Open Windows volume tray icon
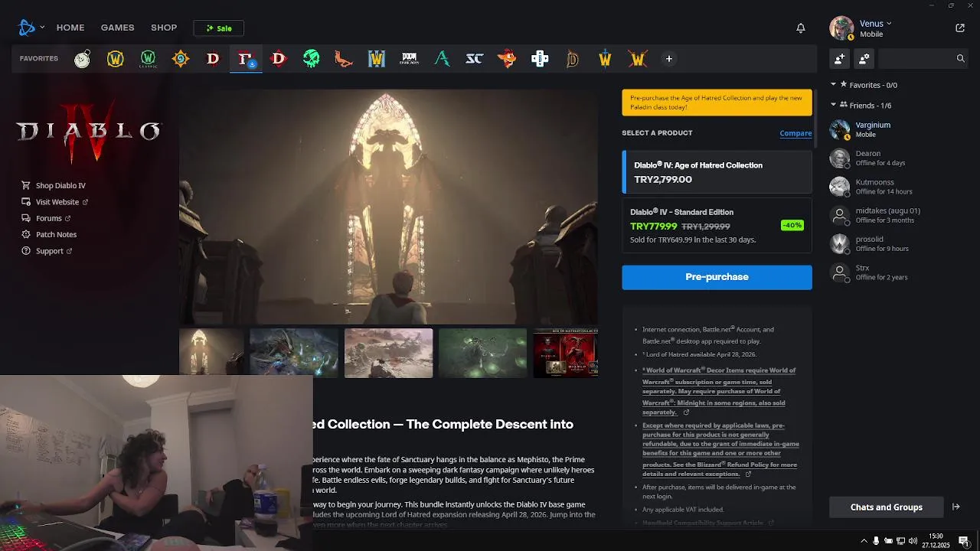 [x=914, y=541]
